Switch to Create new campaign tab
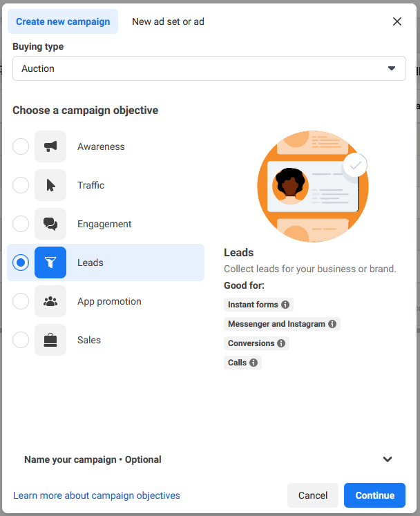Viewport: 420px width, 516px height. [x=63, y=21]
